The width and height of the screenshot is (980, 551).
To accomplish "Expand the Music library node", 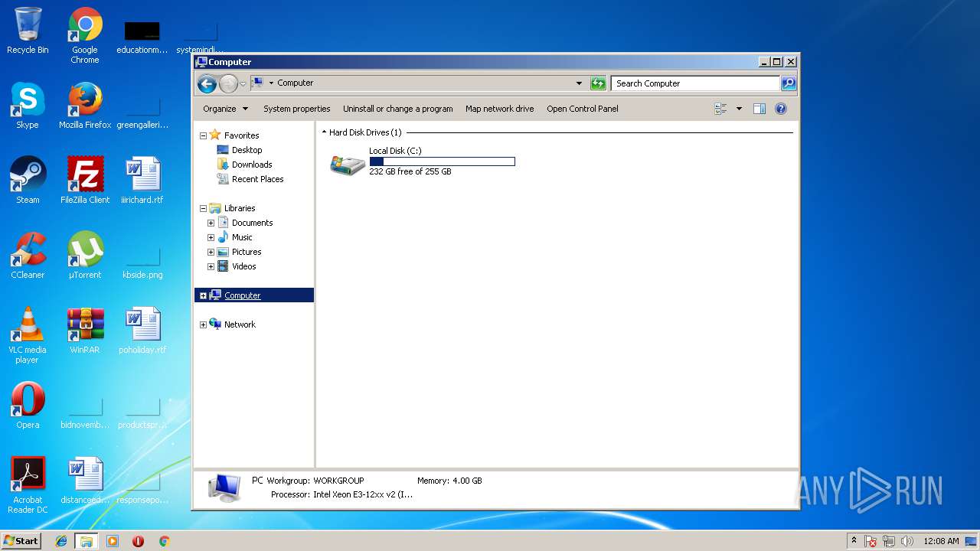I will tap(211, 237).
